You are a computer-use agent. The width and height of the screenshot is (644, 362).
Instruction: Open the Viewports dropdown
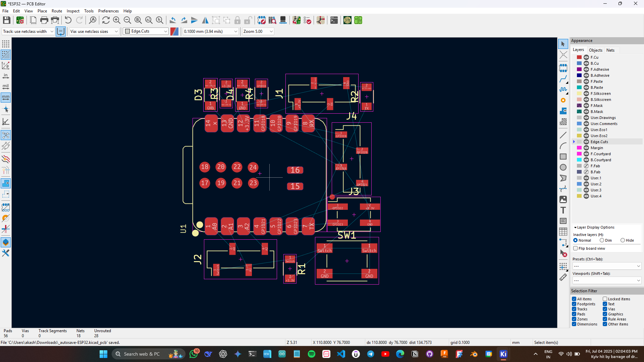point(607,281)
